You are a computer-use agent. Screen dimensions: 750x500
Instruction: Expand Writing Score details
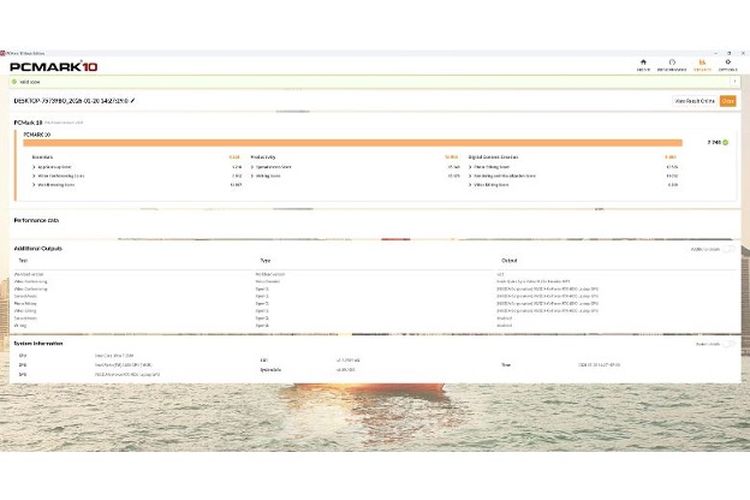pyautogui.click(x=252, y=176)
